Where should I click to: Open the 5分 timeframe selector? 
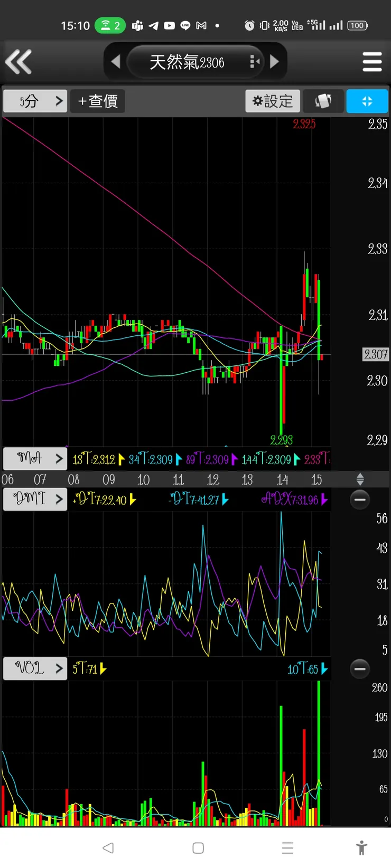click(x=35, y=101)
